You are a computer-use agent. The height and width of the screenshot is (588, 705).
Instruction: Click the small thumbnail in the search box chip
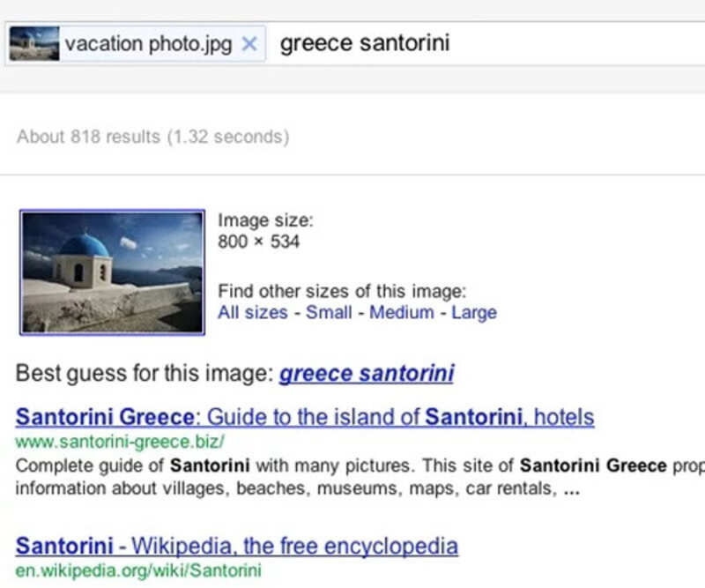tap(34, 43)
